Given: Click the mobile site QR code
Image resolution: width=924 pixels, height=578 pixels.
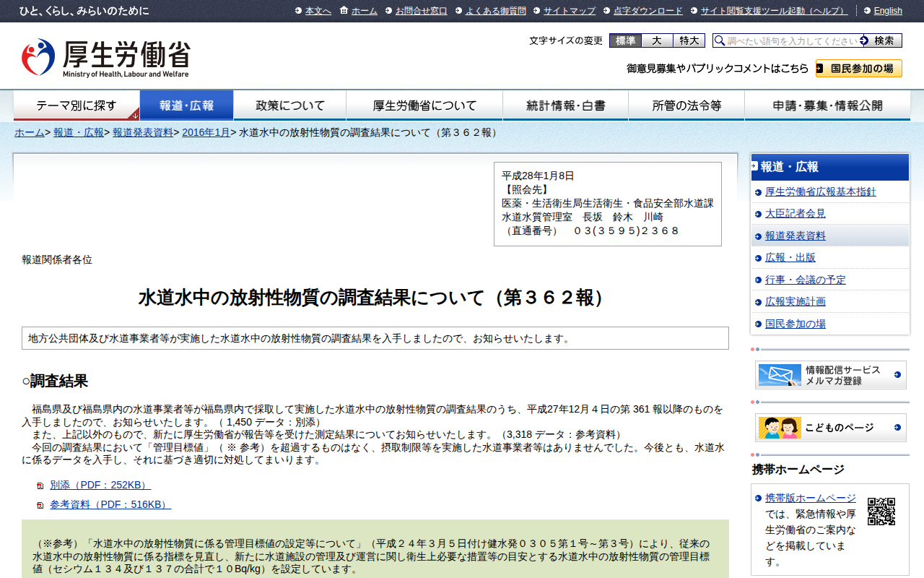Looking at the screenshot, I should [881, 511].
